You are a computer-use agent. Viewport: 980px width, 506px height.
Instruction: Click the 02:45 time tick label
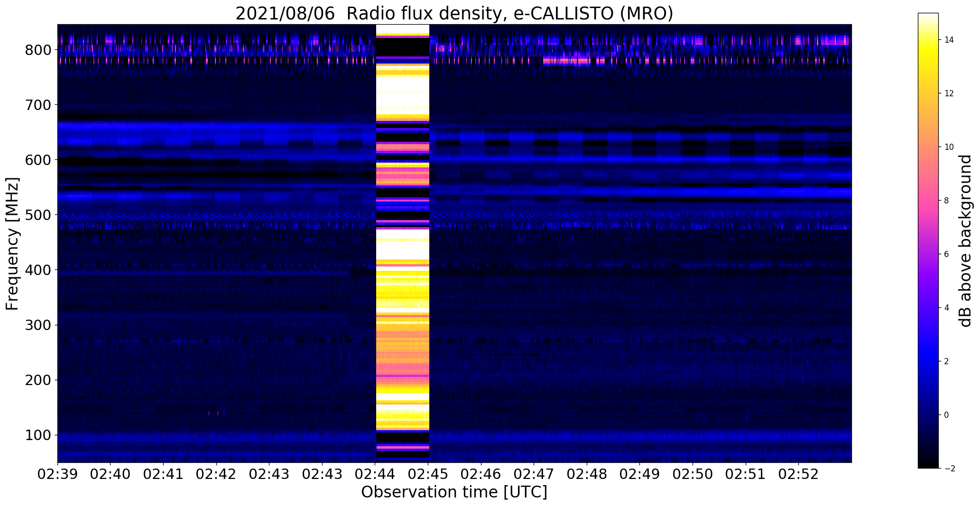tap(428, 474)
